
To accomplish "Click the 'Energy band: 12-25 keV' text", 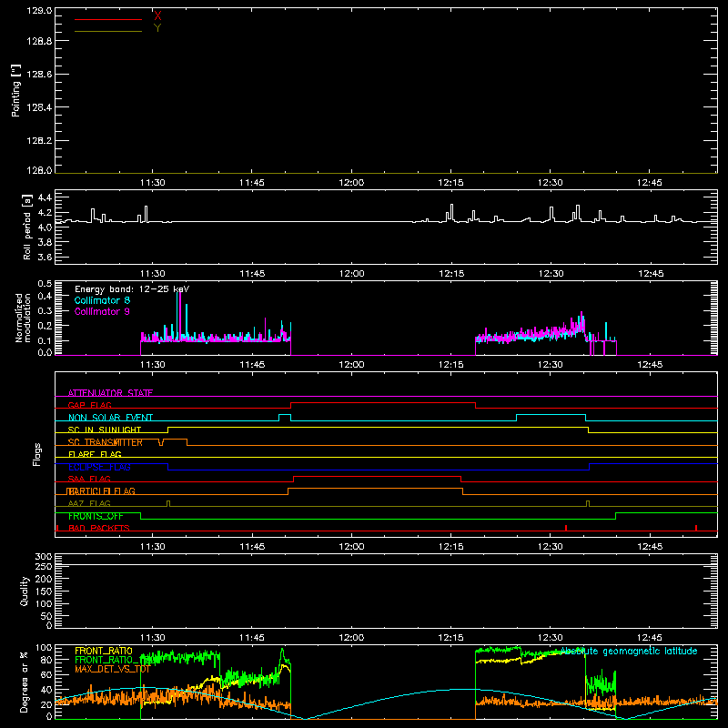I will 132,289.
